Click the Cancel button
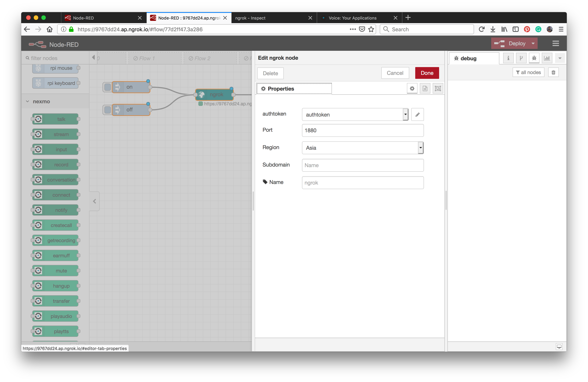This screenshot has height=382, width=588. (x=395, y=73)
